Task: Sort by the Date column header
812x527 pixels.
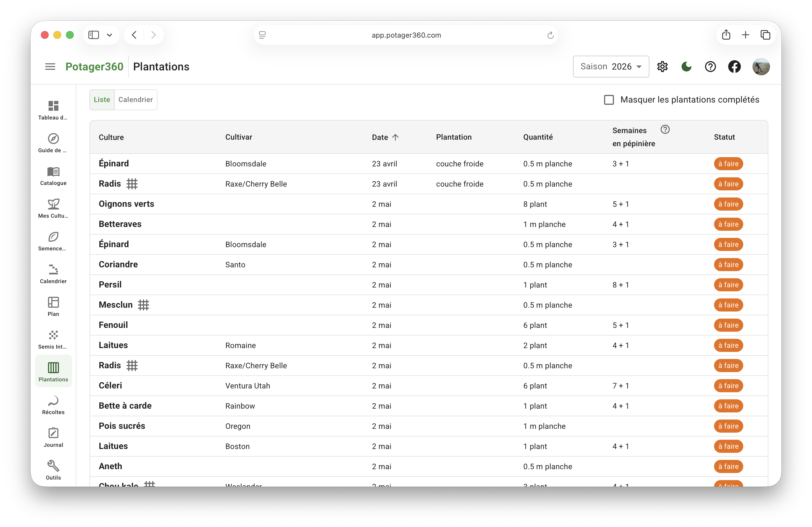Action: point(384,137)
